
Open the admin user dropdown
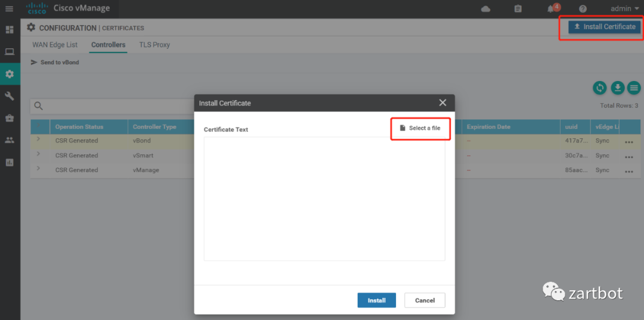[x=625, y=8]
